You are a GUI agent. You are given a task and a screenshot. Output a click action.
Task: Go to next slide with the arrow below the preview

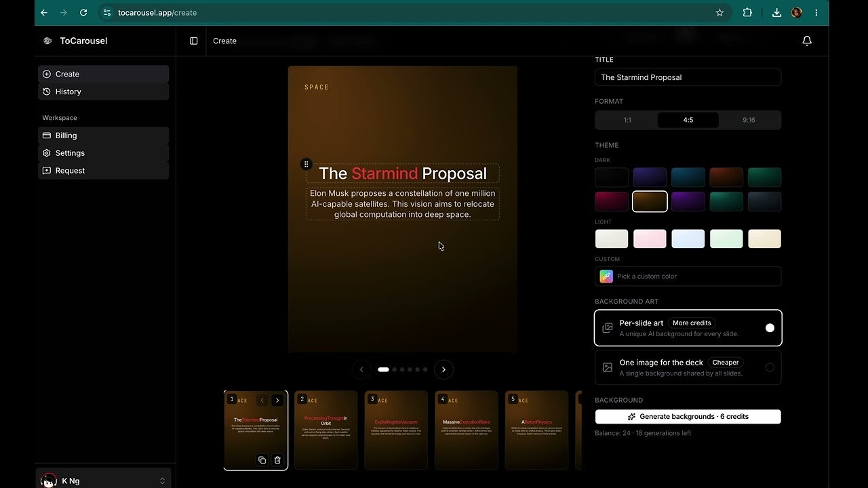[x=443, y=369]
